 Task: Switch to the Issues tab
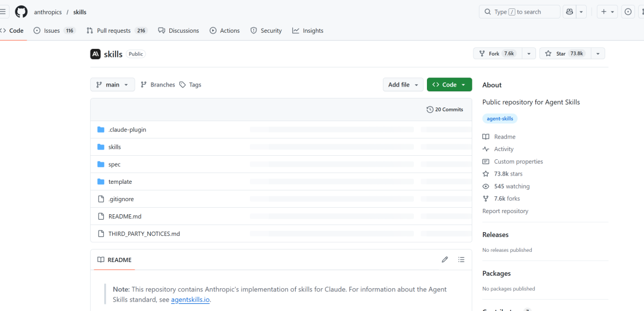click(x=55, y=30)
